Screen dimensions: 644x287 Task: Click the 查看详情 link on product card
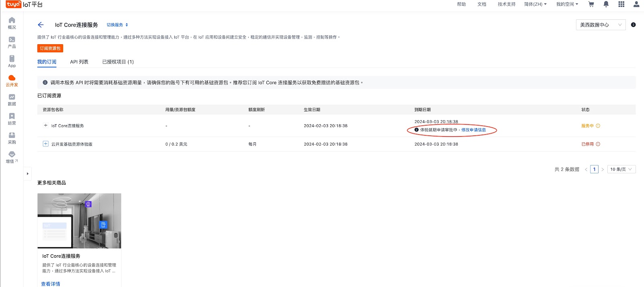(x=51, y=284)
